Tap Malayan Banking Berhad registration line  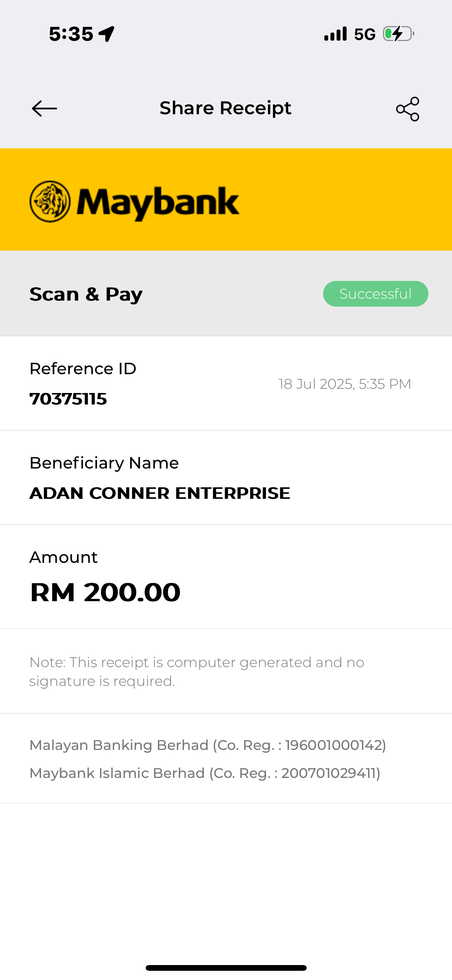pos(207,745)
